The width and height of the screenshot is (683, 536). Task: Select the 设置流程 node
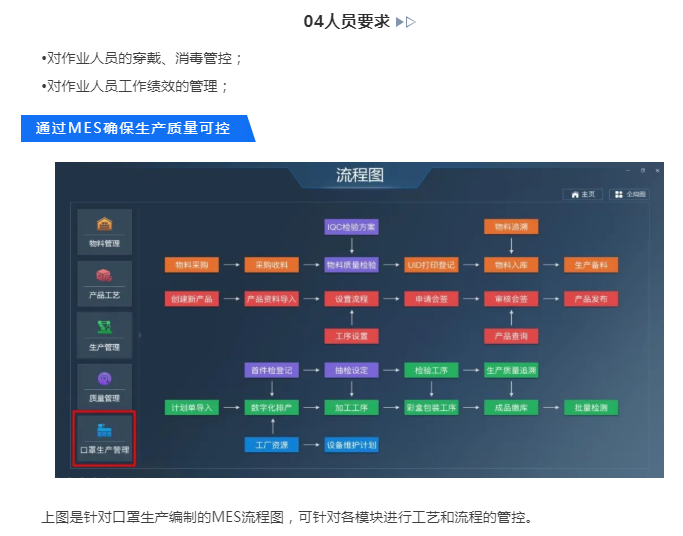(351, 298)
